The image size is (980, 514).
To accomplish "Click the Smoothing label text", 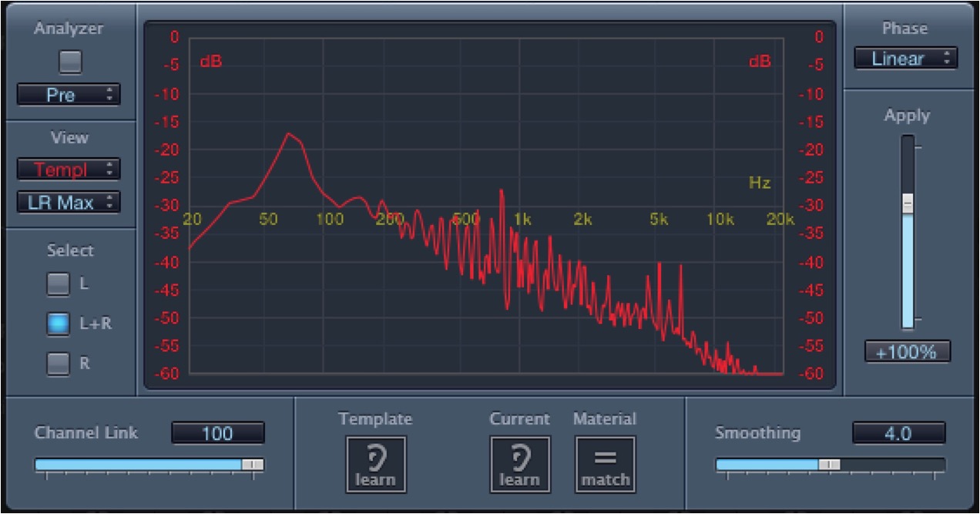I will coord(757,433).
